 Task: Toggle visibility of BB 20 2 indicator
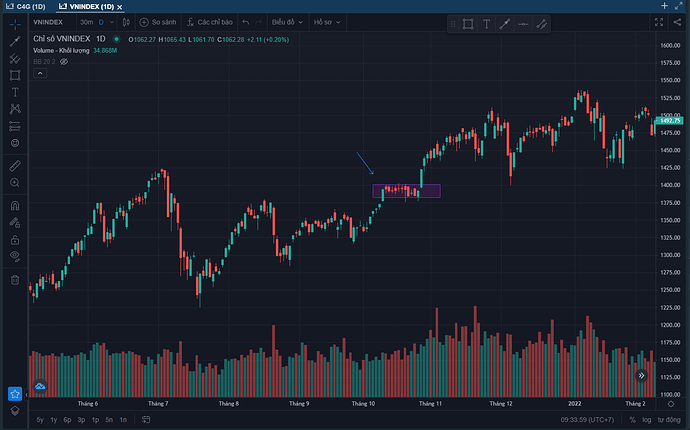point(63,61)
